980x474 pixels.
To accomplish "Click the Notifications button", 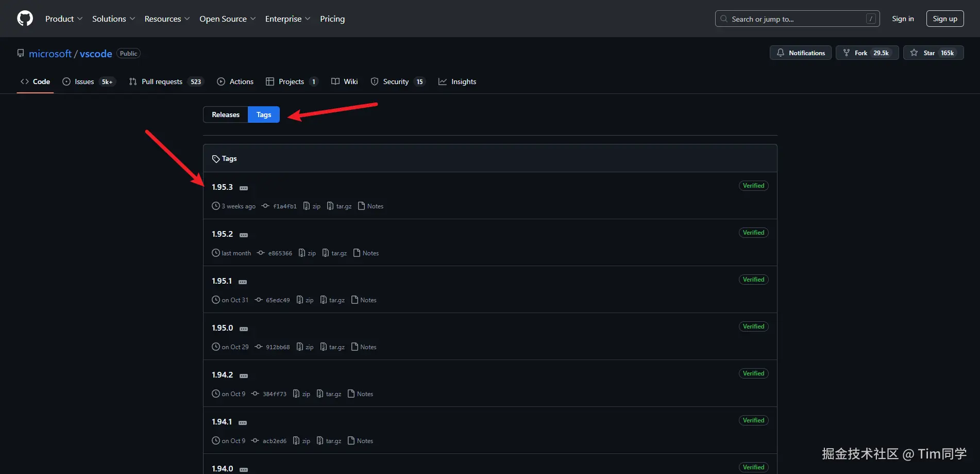I will click(801, 53).
